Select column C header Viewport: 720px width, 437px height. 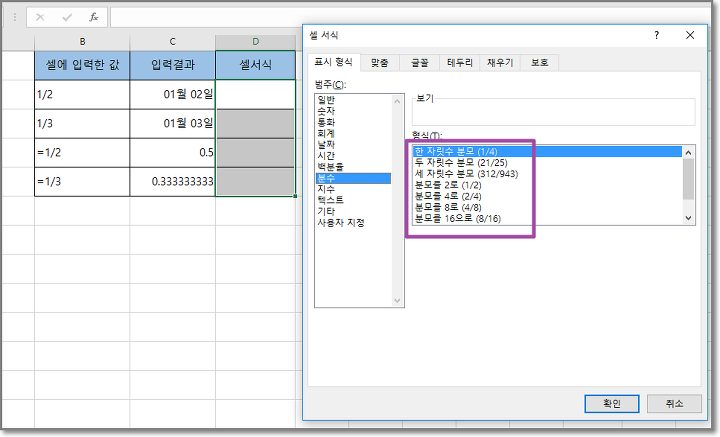tap(173, 42)
